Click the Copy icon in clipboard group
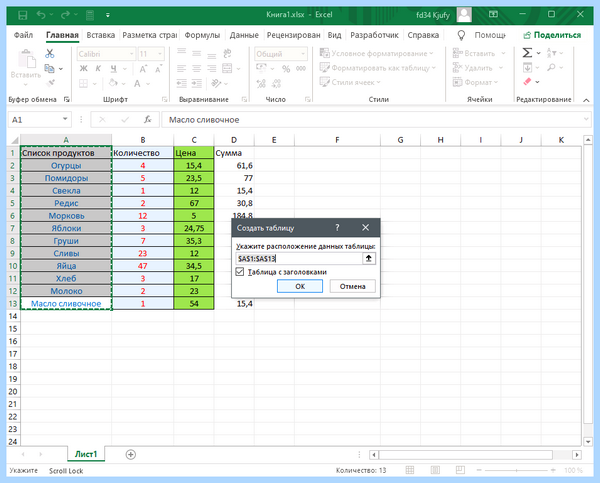This screenshot has width=600, height=483. tap(49, 69)
